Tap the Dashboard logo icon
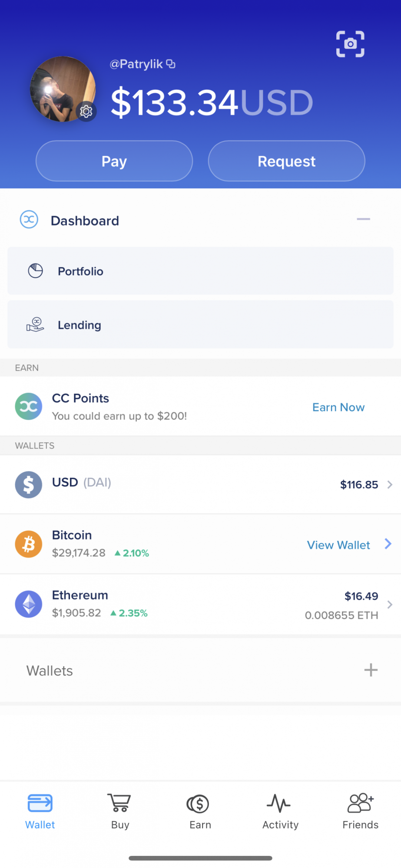The width and height of the screenshot is (401, 868). pyautogui.click(x=29, y=220)
